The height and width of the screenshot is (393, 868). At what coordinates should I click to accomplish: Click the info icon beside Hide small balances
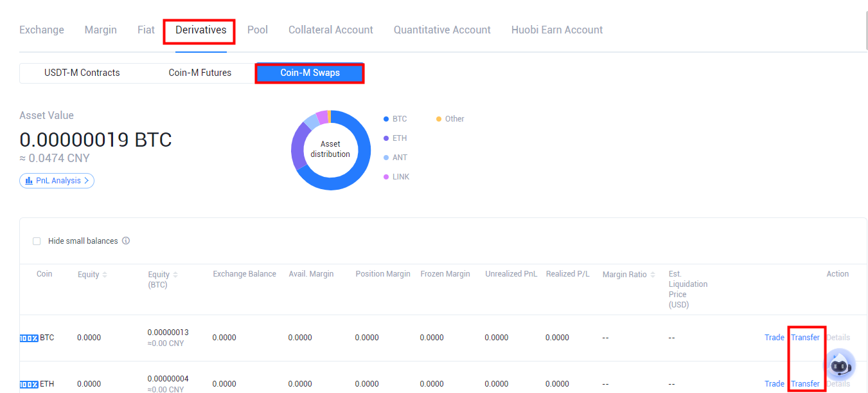point(126,241)
